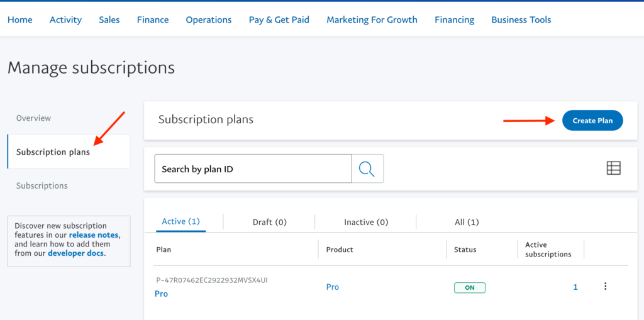Select the Active (1) tab
Image resolution: width=644 pixels, height=320 pixels.
[x=180, y=221]
